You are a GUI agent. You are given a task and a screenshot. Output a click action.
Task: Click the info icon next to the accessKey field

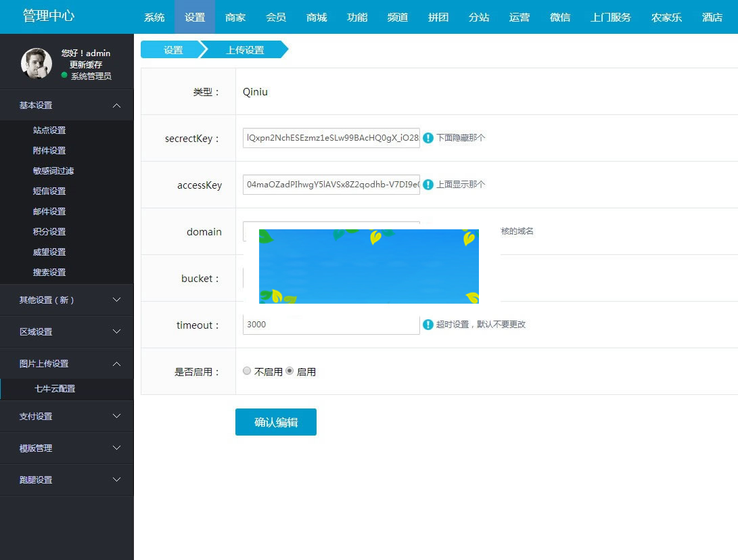[x=429, y=184]
